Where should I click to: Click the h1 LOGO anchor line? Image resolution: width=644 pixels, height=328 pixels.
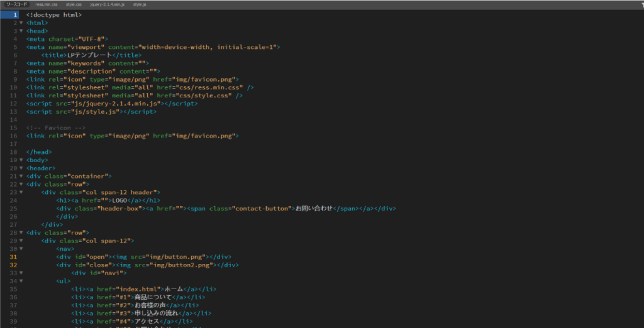coord(108,200)
